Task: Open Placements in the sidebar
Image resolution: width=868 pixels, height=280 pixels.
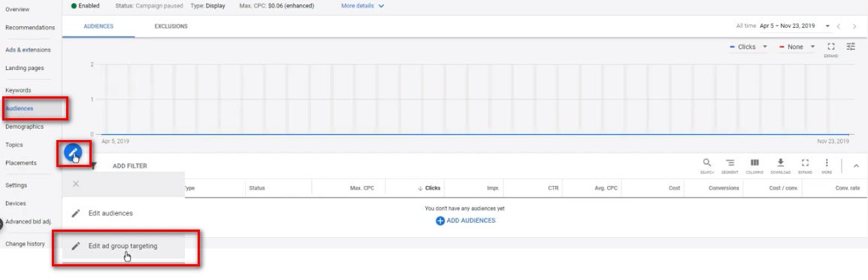Action: point(20,163)
